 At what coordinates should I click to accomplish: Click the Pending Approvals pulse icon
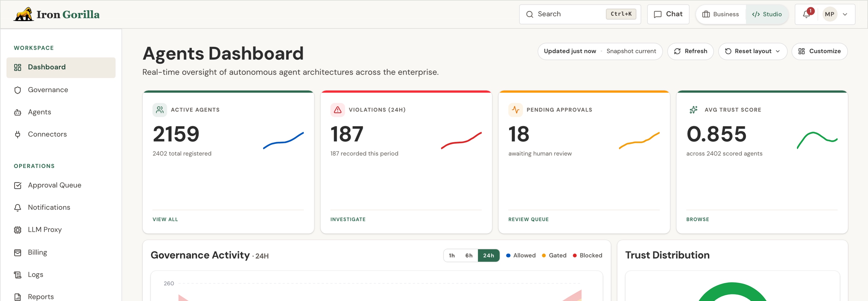[516, 110]
